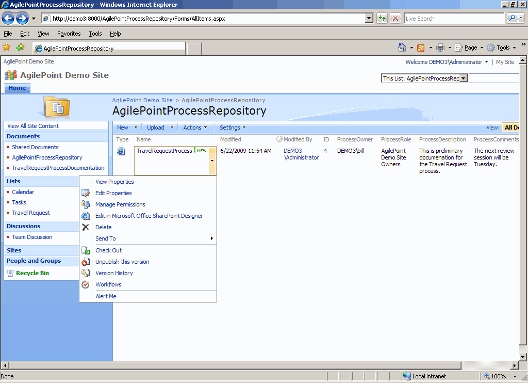Screen dimensions: 528x383
Task: Click the Print toolbar icon
Action: coord(440,48)
